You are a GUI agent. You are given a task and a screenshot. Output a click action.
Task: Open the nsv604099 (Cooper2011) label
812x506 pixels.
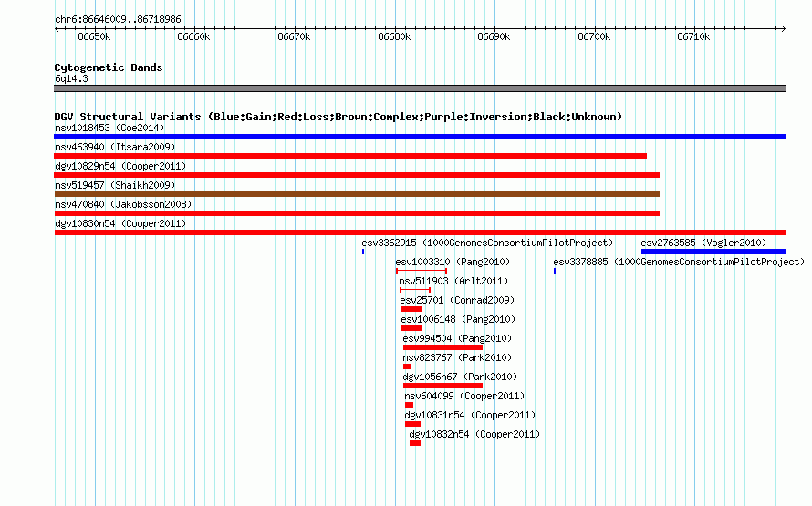coord(464,396)
